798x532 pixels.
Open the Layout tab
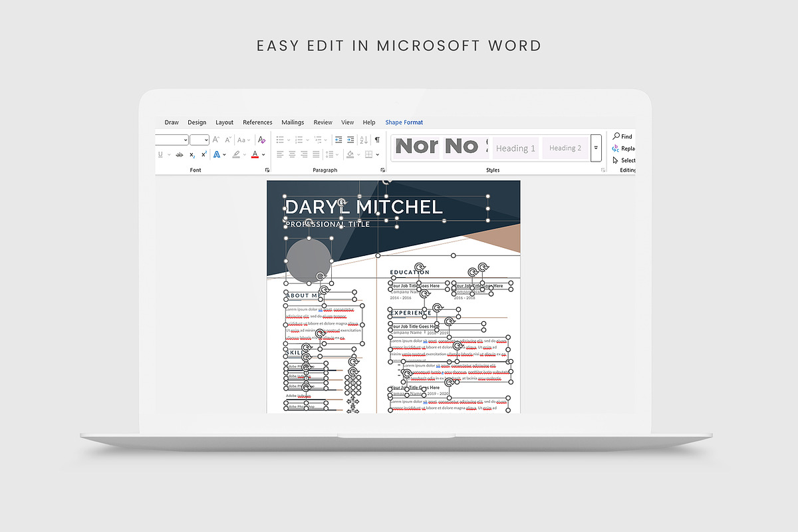coord(225,122)
